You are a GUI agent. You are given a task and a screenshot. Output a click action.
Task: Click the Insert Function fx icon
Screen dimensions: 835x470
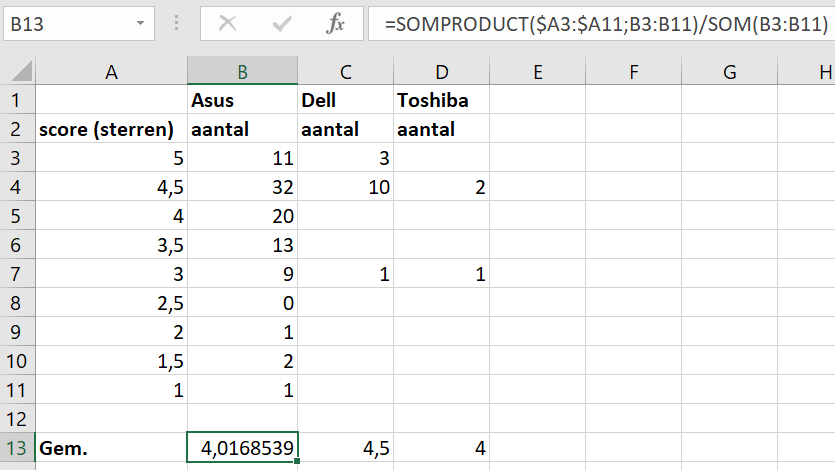pos(336,24)
